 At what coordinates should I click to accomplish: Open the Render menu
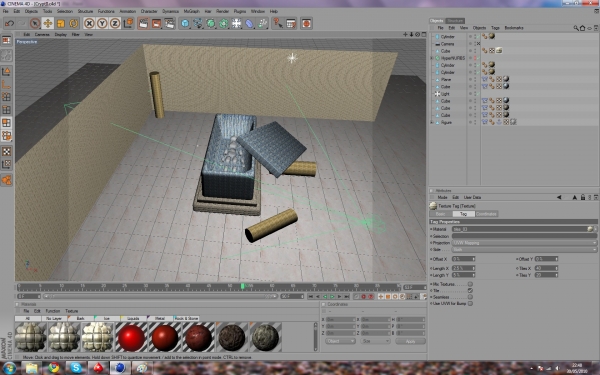222,11
